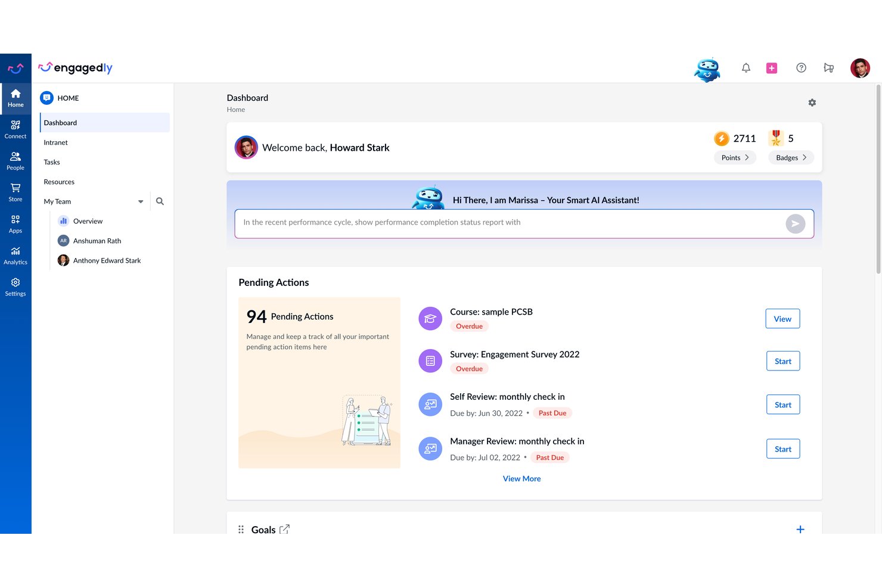Image resolution: width=882 pixels, height=588 pixels.
Task: Open the Analytics module
Action: (x=15, y=256)
